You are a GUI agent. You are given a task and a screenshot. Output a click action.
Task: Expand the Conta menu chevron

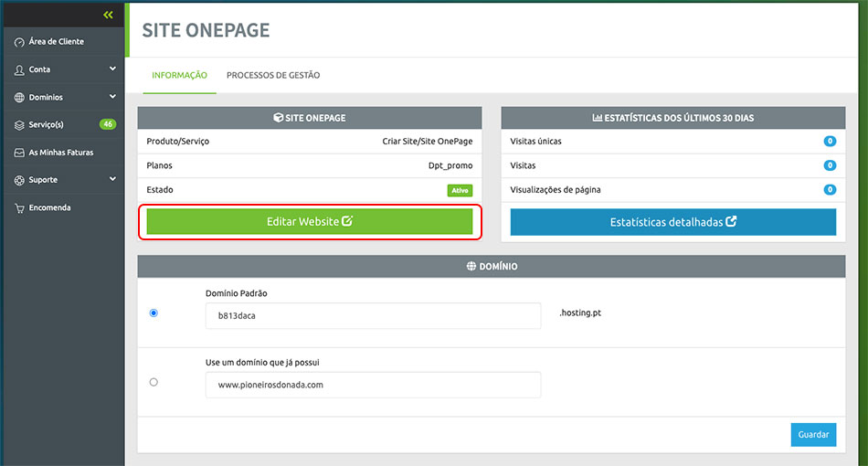(112, 69)
